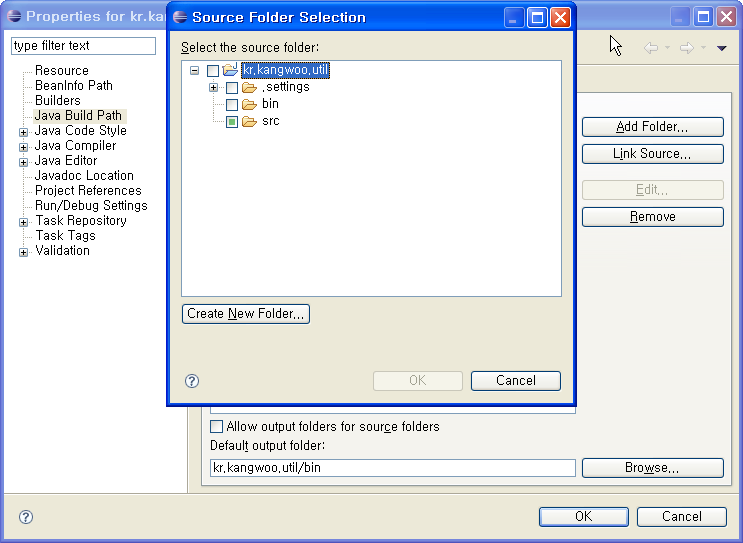This screenshot has height=543, width=743.
Task: Click Link Source button
Action: pos(652,154)
